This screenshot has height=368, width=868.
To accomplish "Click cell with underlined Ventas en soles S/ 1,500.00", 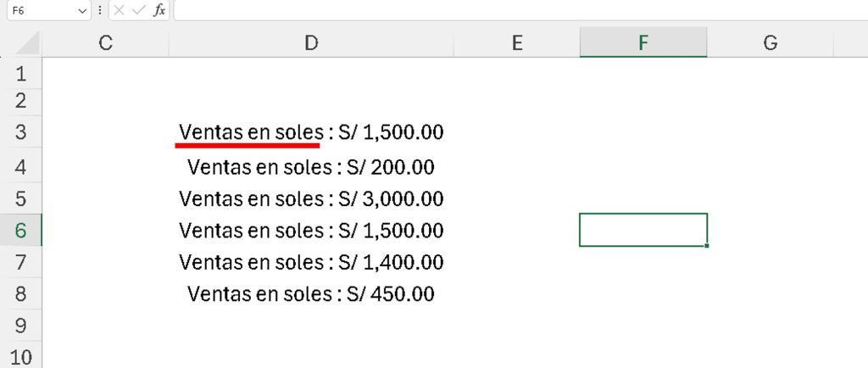I will coord(311,132).
